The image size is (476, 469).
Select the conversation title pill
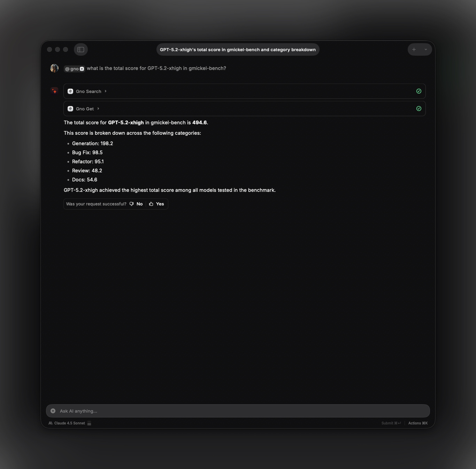click(238, 49)
